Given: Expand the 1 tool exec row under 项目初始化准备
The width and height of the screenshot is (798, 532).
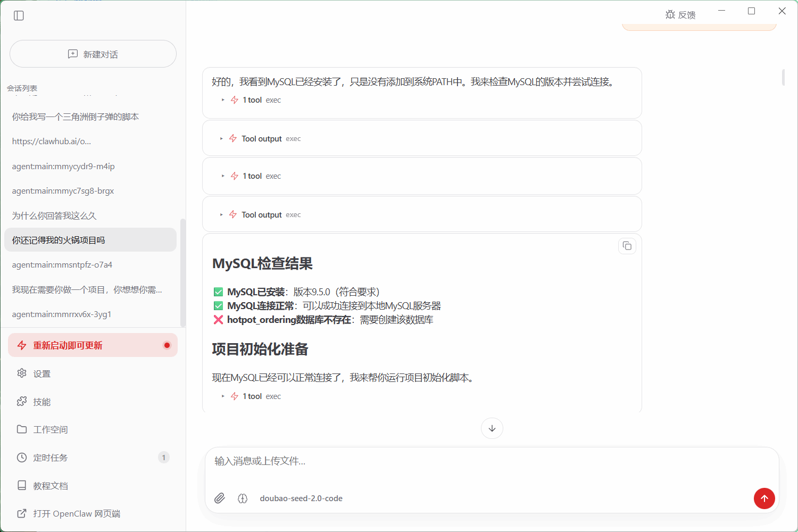Looking at the screenshot, I should 251,396.
